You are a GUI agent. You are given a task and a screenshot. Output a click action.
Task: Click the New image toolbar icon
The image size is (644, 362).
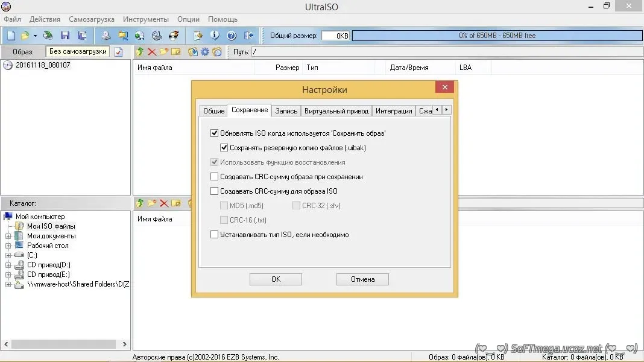click(11, 36)
